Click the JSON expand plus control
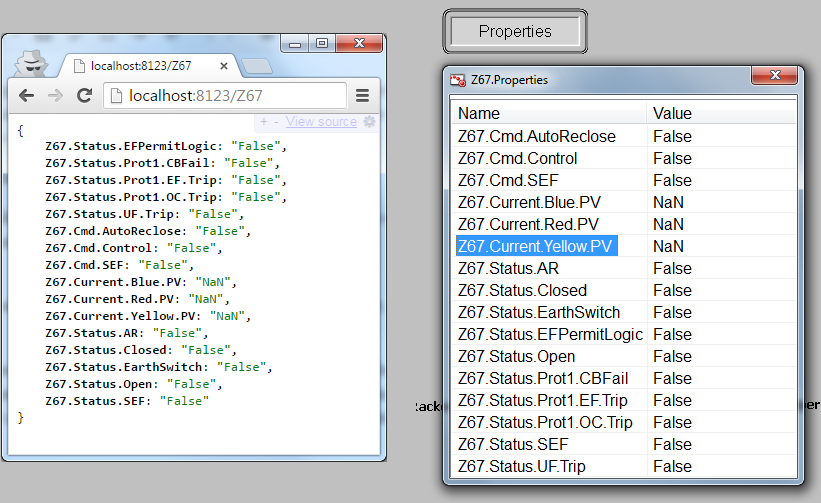The image size is (821, 503). 263,121
